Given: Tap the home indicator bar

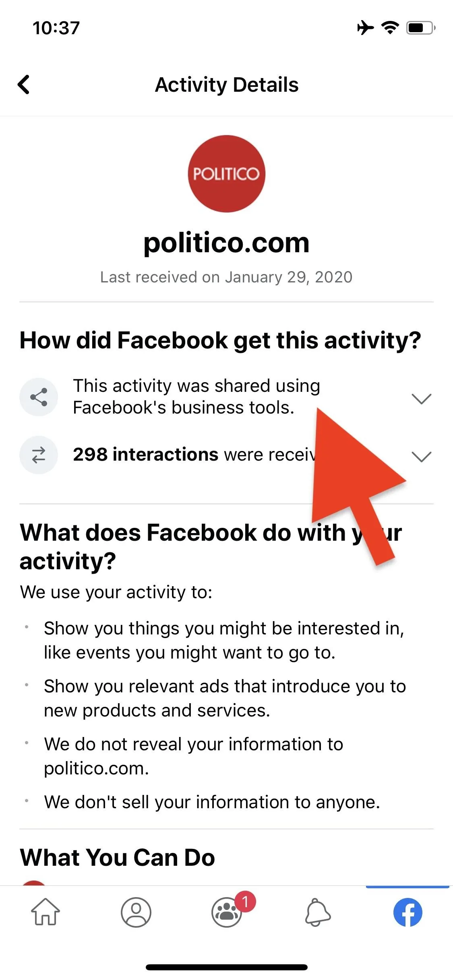Looking at the screenshot, I should [x=226, y=967].
